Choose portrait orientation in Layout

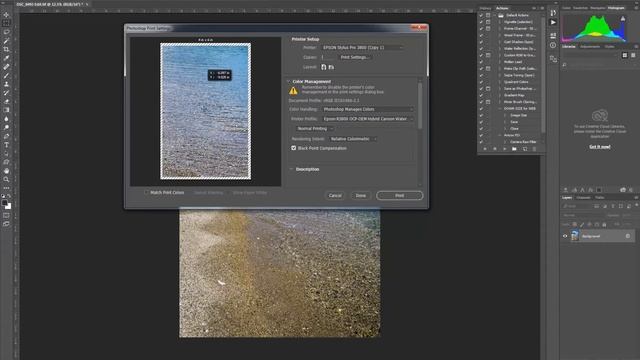tap(324, 67)
